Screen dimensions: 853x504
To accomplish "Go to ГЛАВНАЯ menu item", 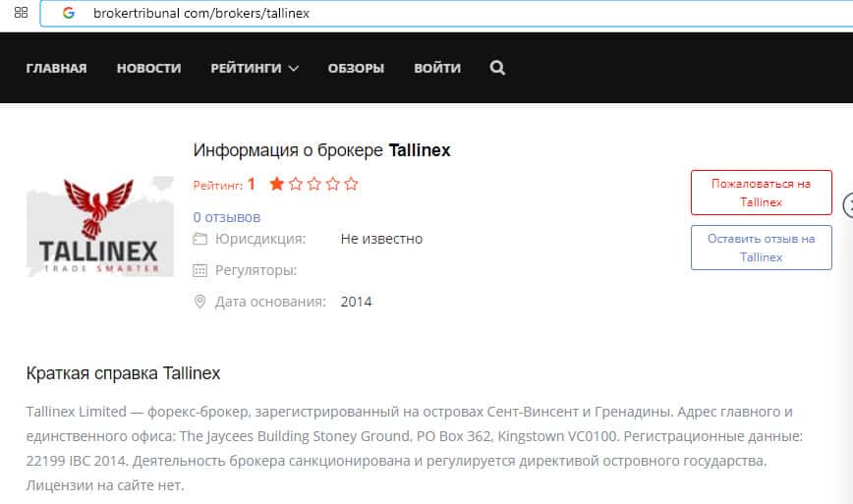I will 57,68.
